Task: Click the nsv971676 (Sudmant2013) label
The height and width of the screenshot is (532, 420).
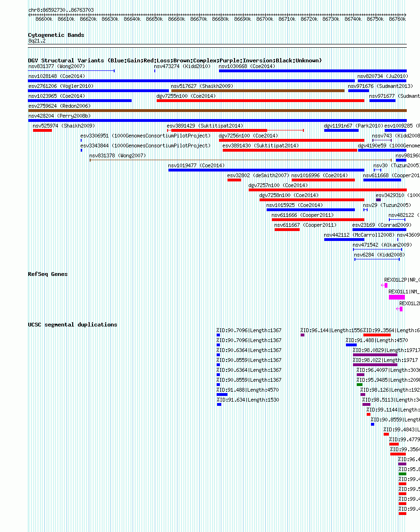Action: 380,86
